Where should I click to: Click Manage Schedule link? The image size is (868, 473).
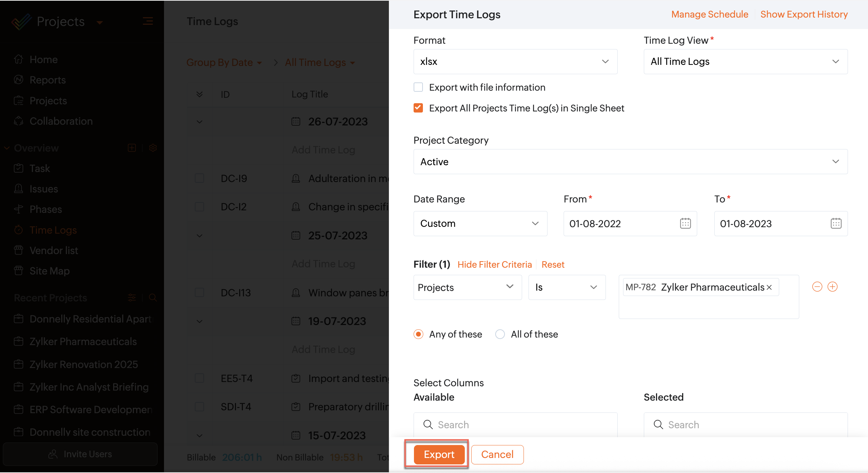709,14
